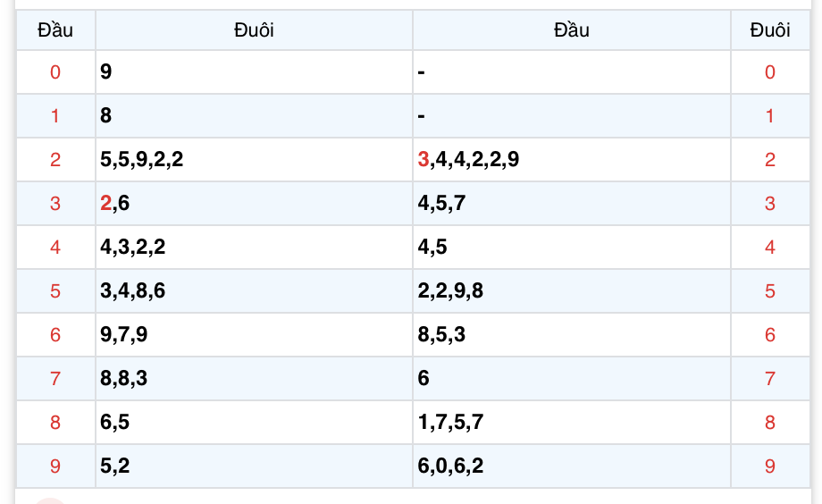This screenshot has width=822, height=504.
Task: Click the 2,2,9,8 cell
Action: (572, 291)
